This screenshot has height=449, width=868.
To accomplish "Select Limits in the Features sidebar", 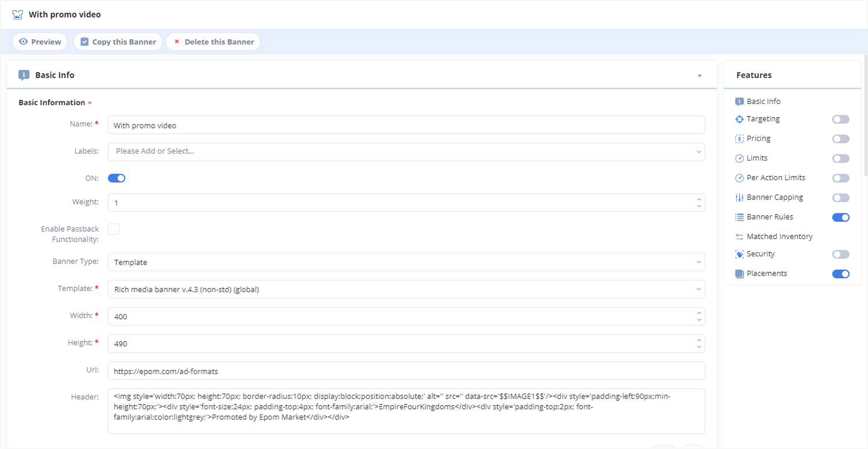I will (758, 158).
